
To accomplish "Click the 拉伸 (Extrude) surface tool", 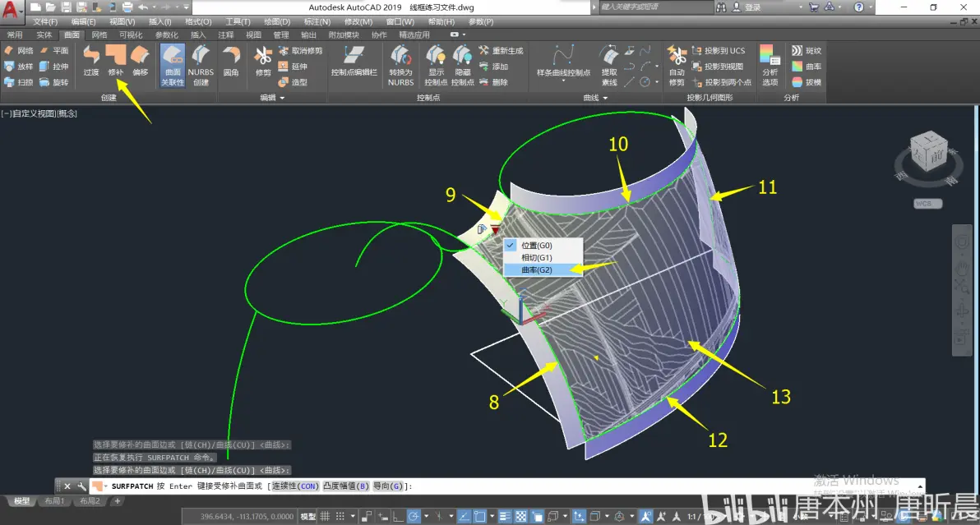I will click(x=54, y=67).
